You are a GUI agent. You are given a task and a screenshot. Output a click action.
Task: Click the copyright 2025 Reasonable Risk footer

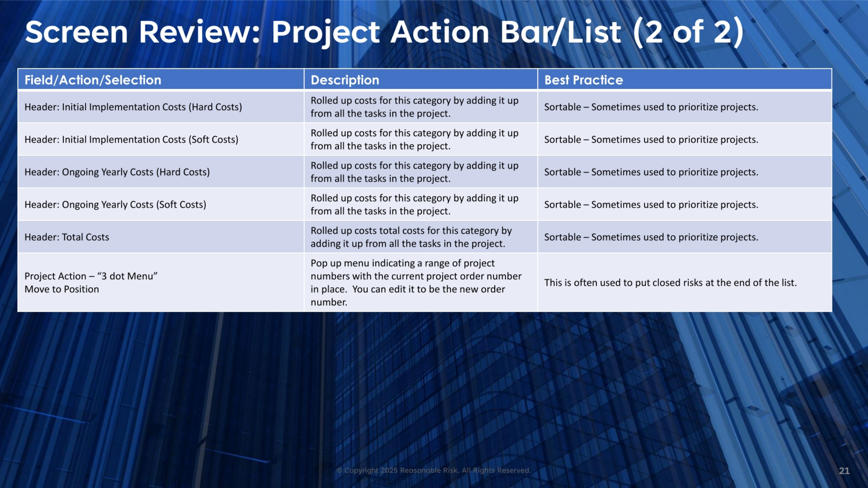[x=434, y=470]
